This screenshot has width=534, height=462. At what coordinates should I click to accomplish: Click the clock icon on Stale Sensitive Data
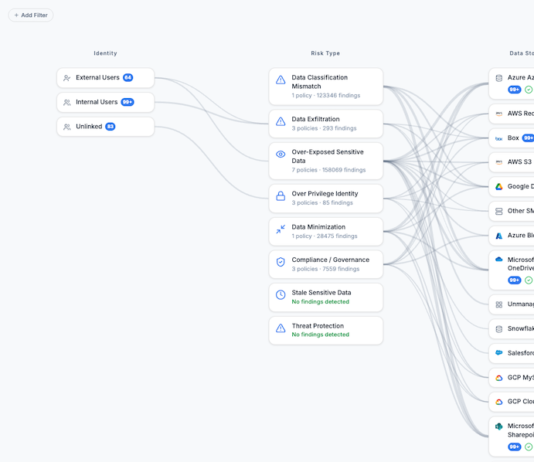tap(280, 295)
